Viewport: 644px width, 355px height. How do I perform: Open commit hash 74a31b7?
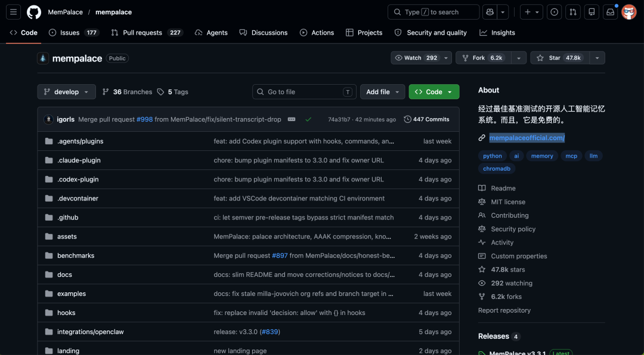pyautogui.click(x=339, y=119)
